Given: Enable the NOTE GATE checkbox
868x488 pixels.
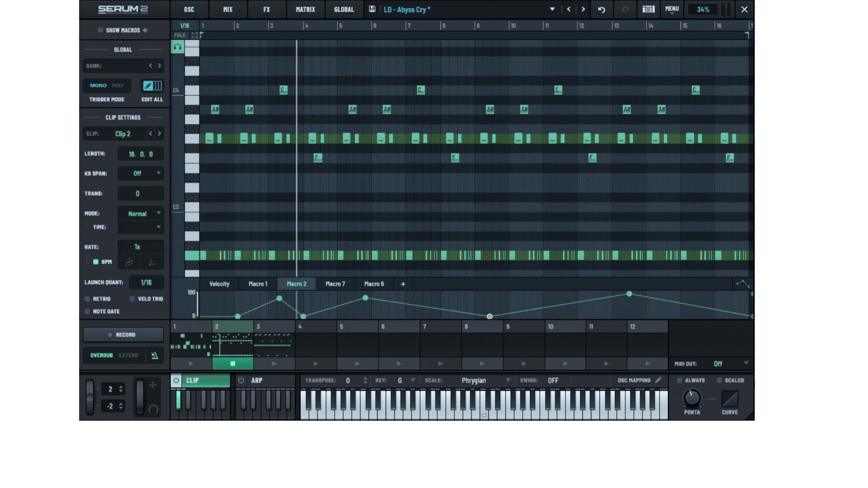Looking at the screenshot, I should pos(87,311).
